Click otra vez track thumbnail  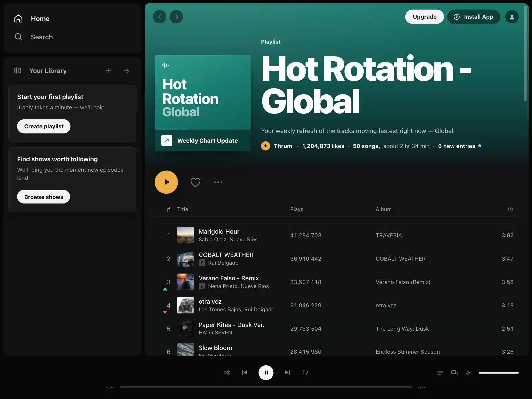tap(185, 305)
